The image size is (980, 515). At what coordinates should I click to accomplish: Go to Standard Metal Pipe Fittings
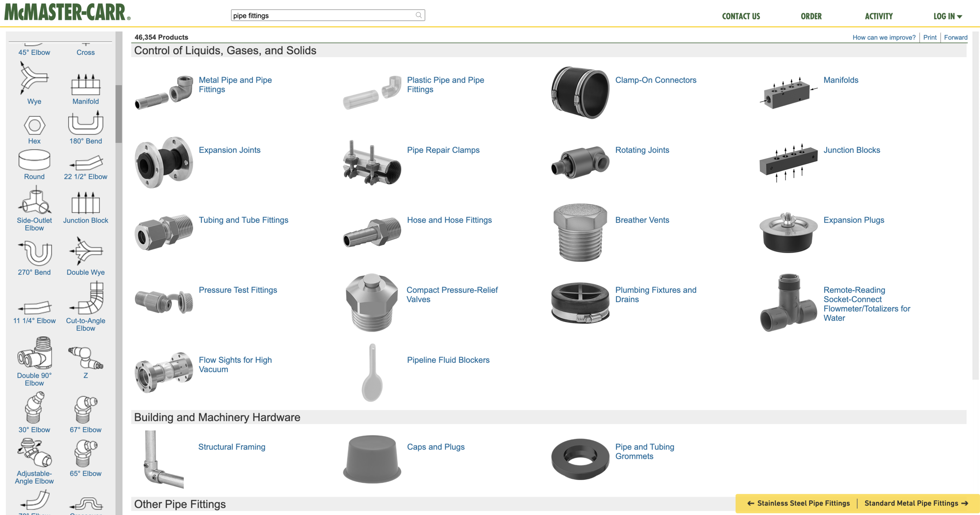[x=916, y=503]
